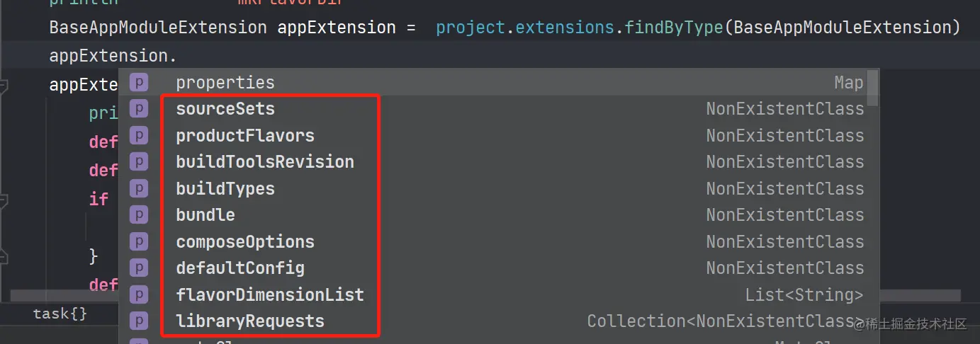Click the property icon beside composeOptions
This screenshot has height=344, width=980.
(139, 241)
